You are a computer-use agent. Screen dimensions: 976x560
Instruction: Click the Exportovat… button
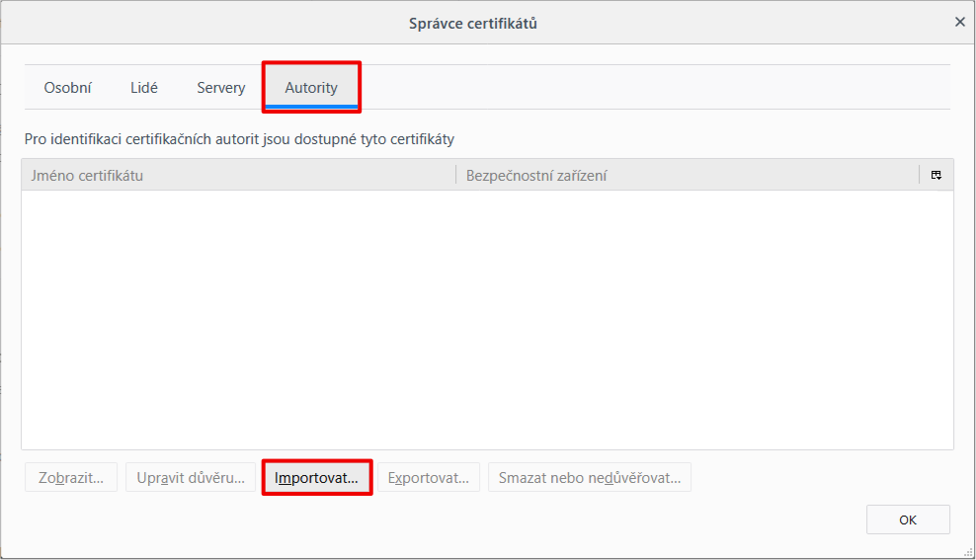pos(429,478)
